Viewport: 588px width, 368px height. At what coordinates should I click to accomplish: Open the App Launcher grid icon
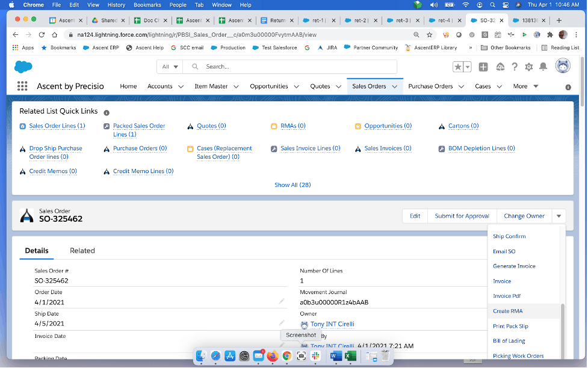point(22,87)
